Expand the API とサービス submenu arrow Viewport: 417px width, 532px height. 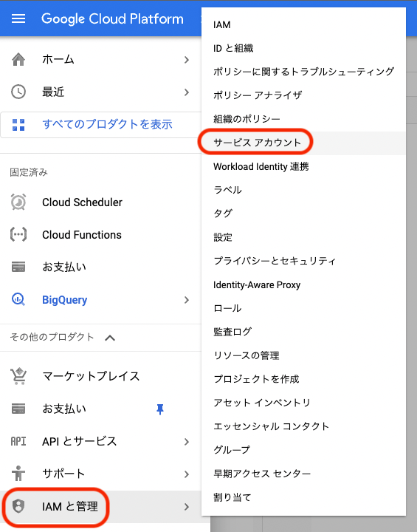pyautogui.click(x=187, y=442)
